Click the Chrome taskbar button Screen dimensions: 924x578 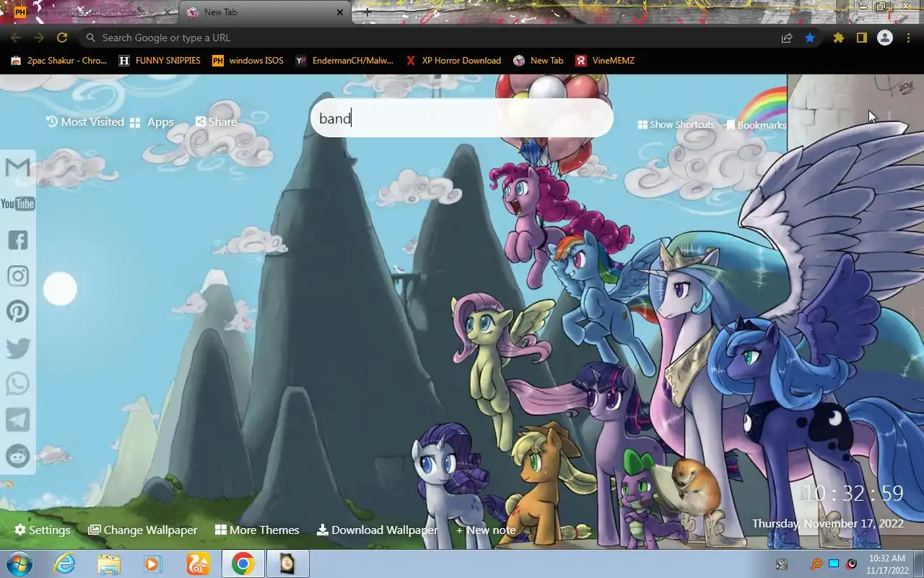243,564
